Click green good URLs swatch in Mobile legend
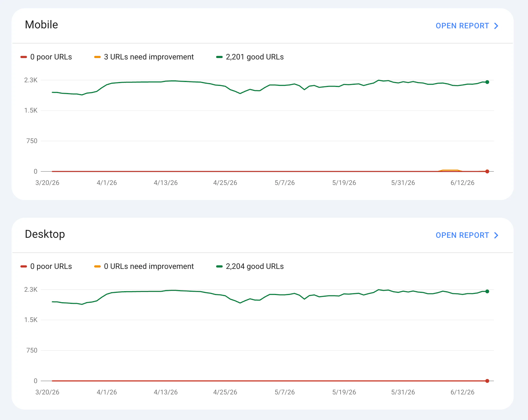The height and width of the screenshot is (420, 528). 219,57
